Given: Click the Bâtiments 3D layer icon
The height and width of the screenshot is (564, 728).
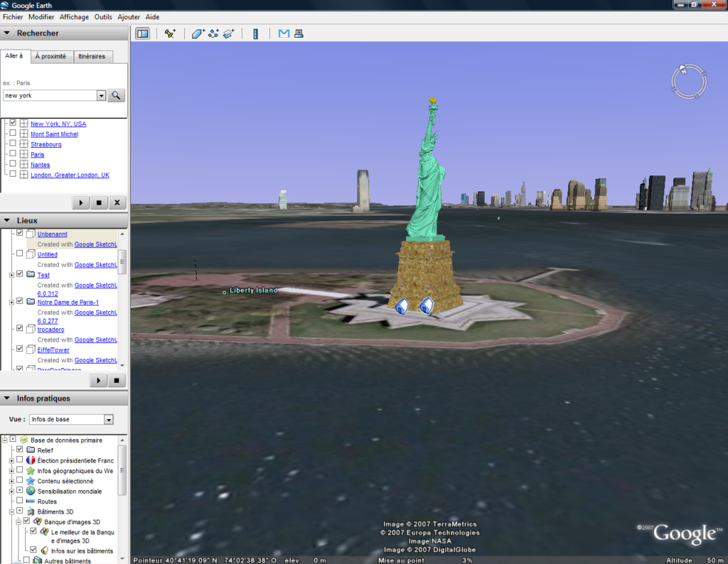Looking at the screenshot, I should [31, 511].
